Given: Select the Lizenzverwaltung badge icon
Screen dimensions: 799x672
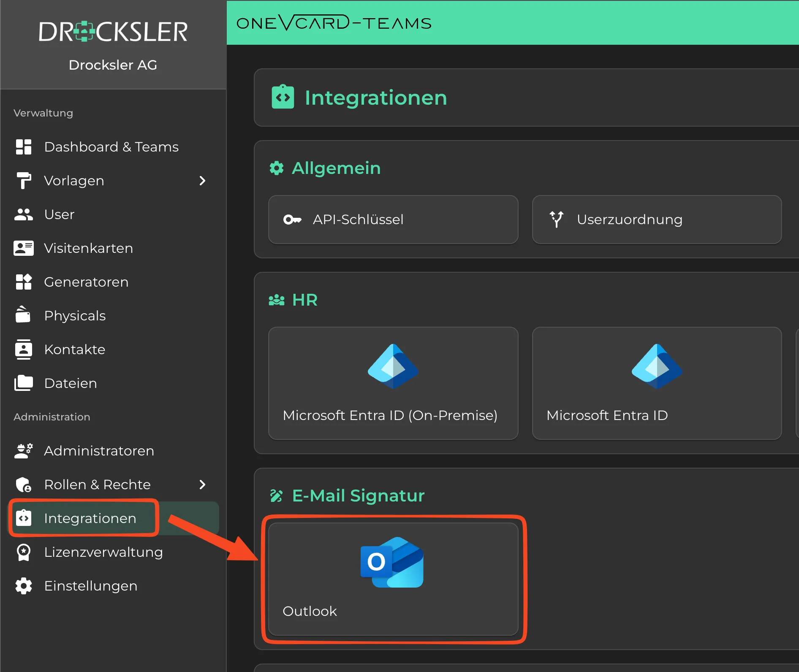Looking at the screenshot, I should [x=23, y=552].
